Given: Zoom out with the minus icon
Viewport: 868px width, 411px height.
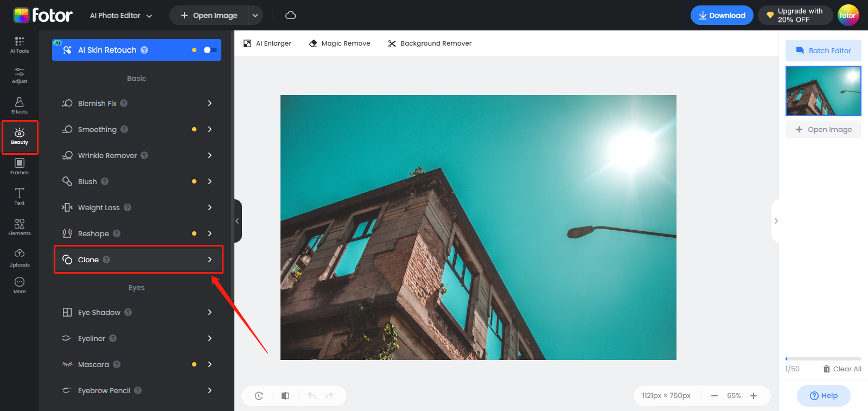Looking at the screenshot, I should tap(714, 396).
